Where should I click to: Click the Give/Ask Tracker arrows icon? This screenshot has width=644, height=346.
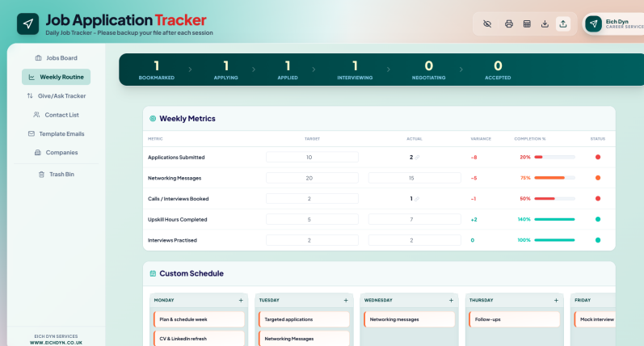30,95
